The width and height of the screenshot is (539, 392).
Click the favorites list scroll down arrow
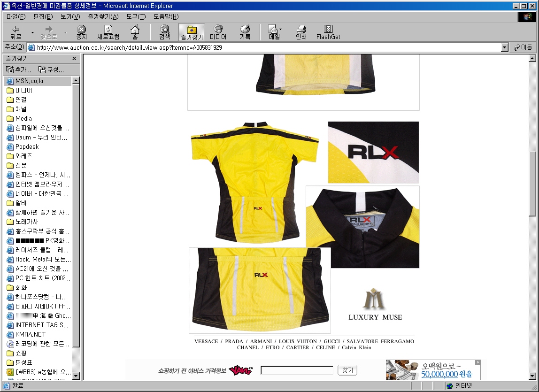point(76,376)
